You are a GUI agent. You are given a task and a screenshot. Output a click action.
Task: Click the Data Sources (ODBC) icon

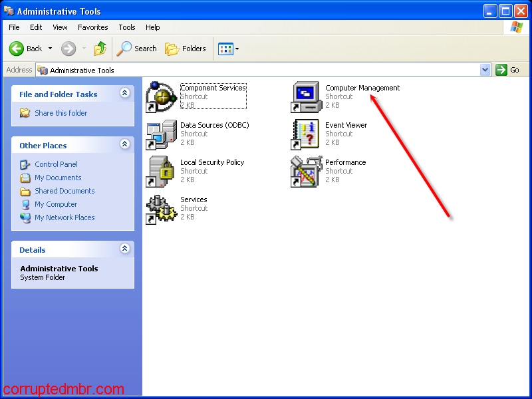[162, 134]
